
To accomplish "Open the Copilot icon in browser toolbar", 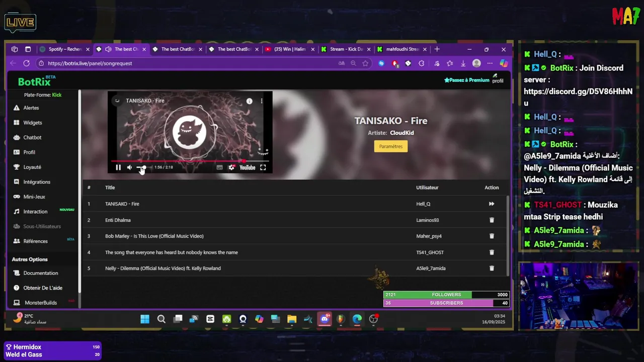I will click(503, 63).
